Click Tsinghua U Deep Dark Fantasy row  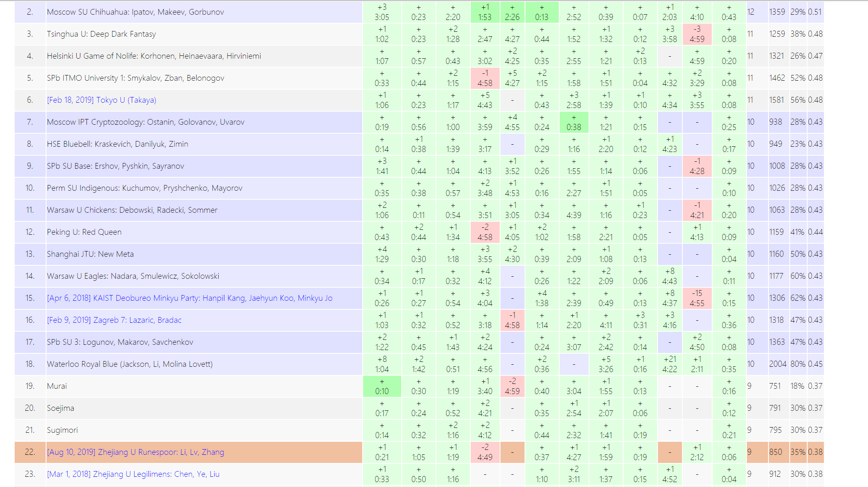[x=101, y=34]
